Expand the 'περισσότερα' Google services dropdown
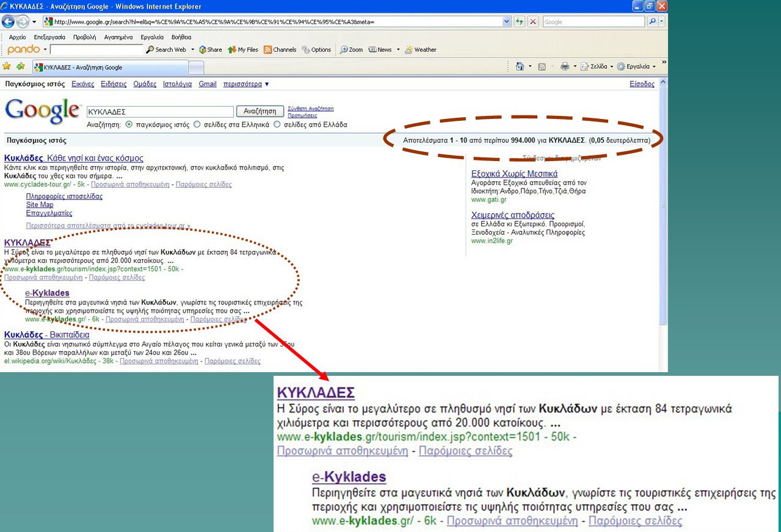The image size is (781, 532). (246, 84)
